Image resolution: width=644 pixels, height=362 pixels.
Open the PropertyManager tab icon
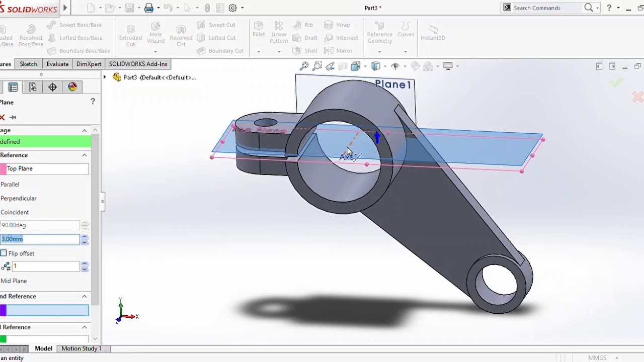point(13,87)
